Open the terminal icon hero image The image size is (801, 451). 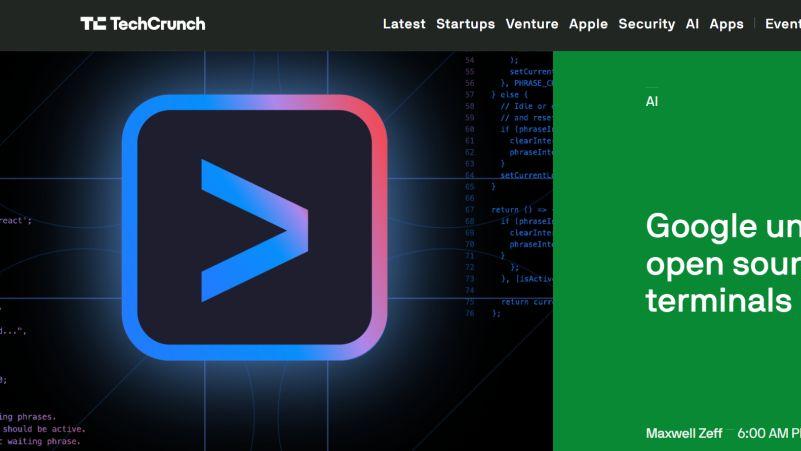(276, 251)
